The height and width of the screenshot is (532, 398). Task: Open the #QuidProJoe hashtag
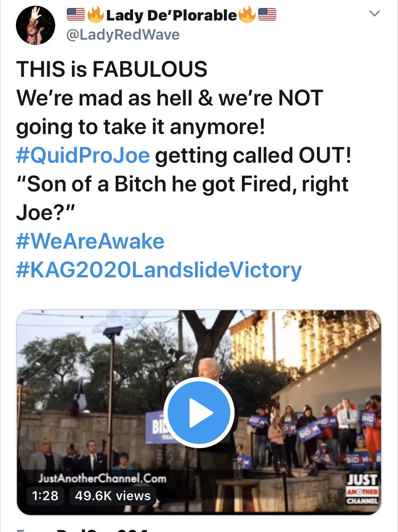coord(83,156)
